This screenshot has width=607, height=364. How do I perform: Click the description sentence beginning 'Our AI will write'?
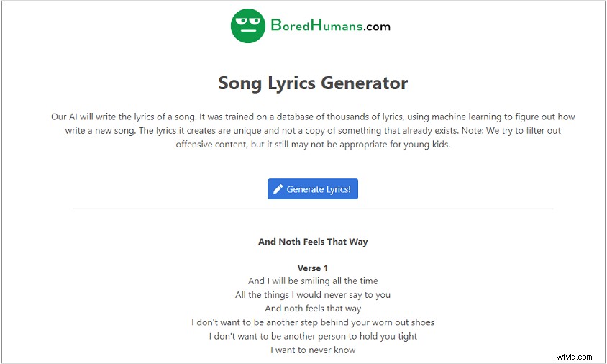124,117
